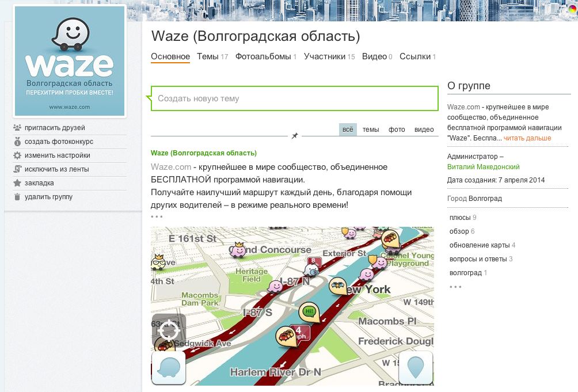Click the Waze group avatar image
The width and height of the screenshot is (578, 392).
70,61
